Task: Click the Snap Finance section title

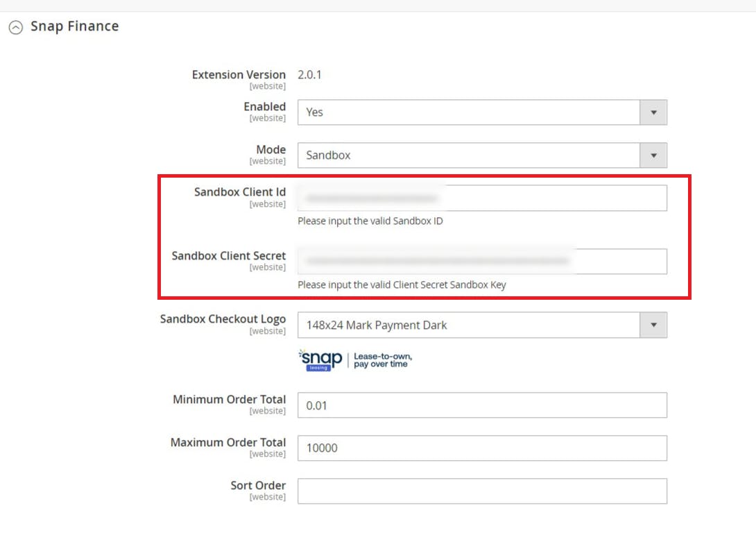Action: click(75, 26)
